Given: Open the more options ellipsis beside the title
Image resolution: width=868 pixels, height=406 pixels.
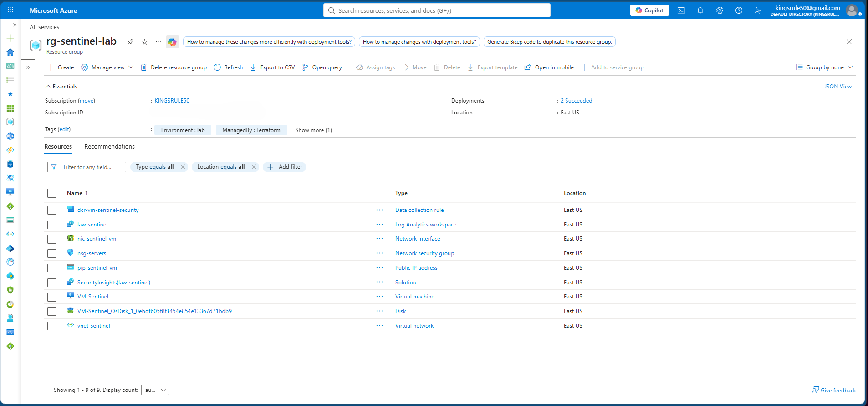Looking at the screenshot, I should tap(158, 42).
